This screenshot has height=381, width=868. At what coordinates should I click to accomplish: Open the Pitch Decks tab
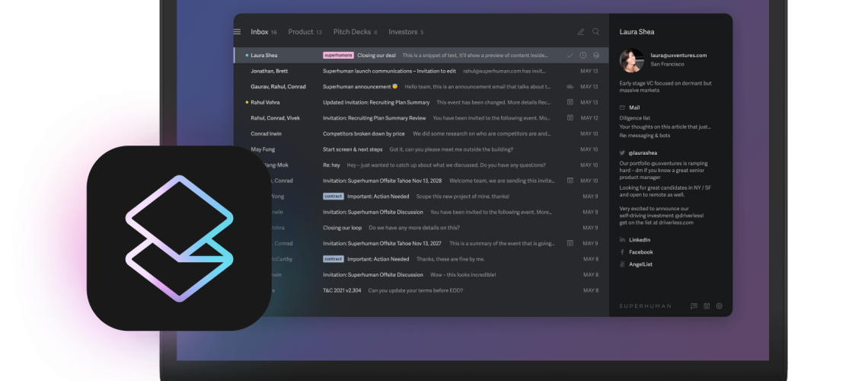coord(356,32)
